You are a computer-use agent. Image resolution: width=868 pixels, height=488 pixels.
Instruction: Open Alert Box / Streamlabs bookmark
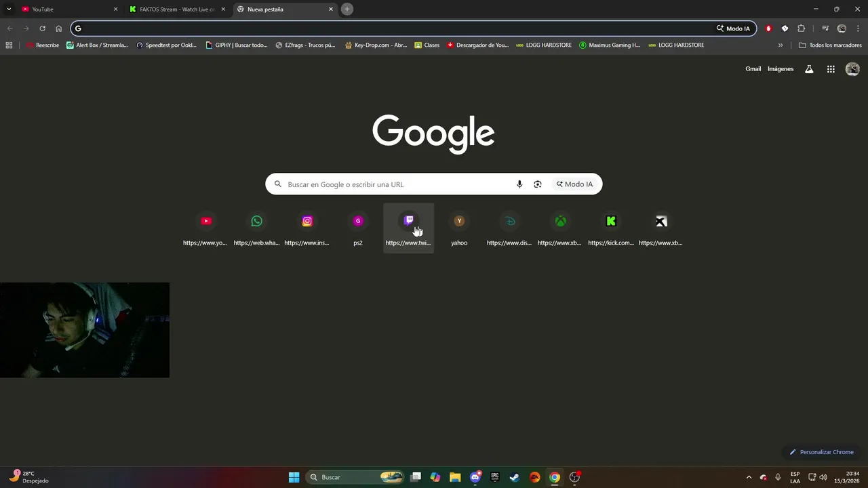click(97, 45)
